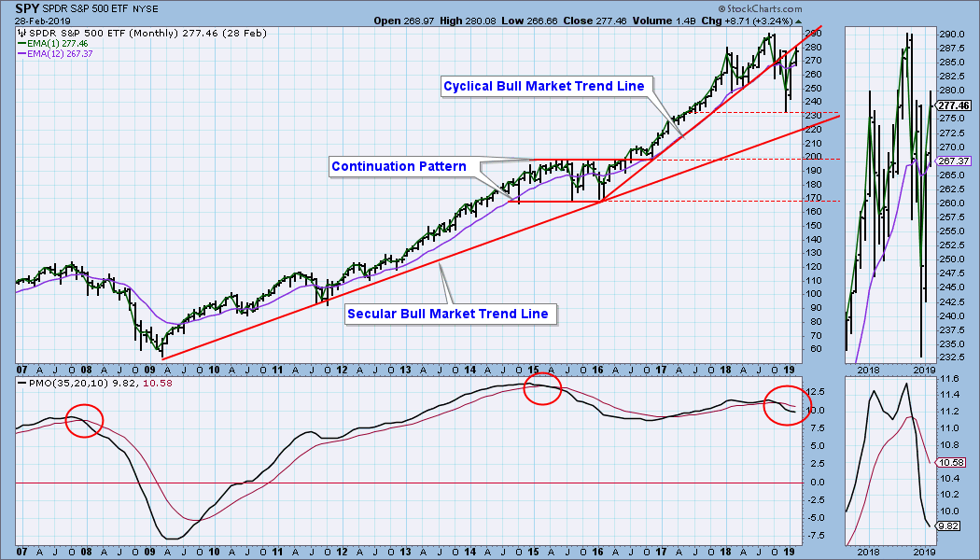
Task: Click the red circle marking the 2008 PMO crossover
Action: (x=84, y=421)
